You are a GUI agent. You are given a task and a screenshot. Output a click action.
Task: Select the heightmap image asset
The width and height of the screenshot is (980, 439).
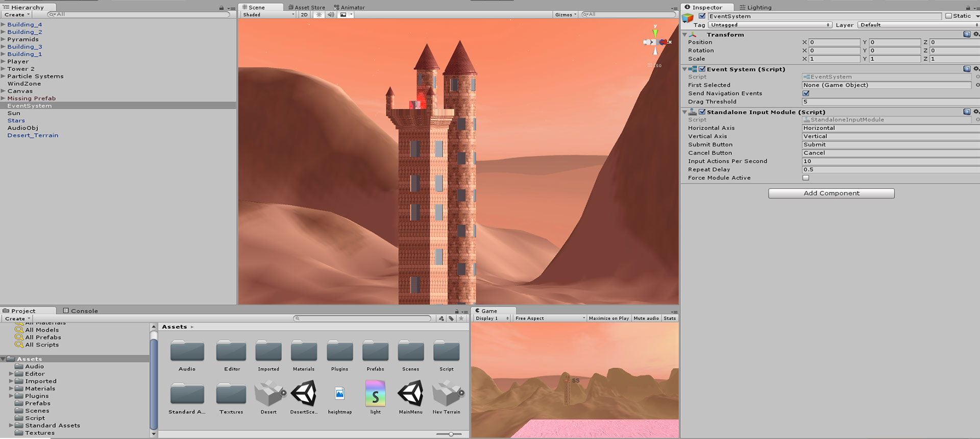point(339,394)
